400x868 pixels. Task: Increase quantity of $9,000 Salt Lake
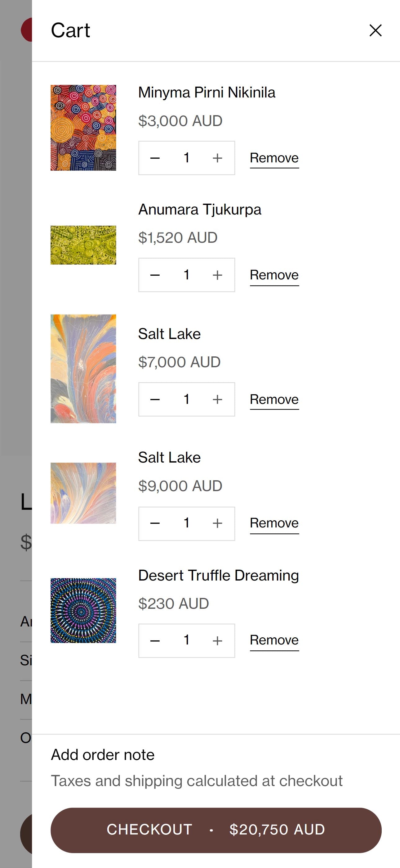(x=217, y=523)
